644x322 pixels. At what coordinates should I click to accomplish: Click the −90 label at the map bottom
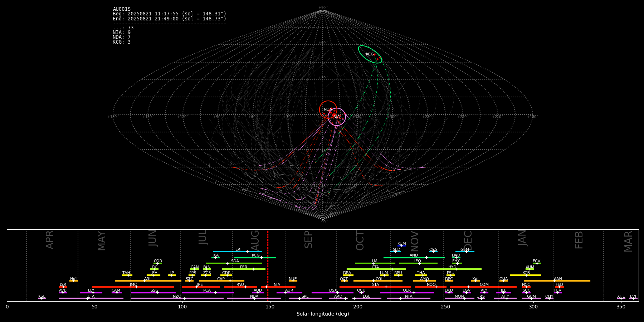tap(322, 222)
